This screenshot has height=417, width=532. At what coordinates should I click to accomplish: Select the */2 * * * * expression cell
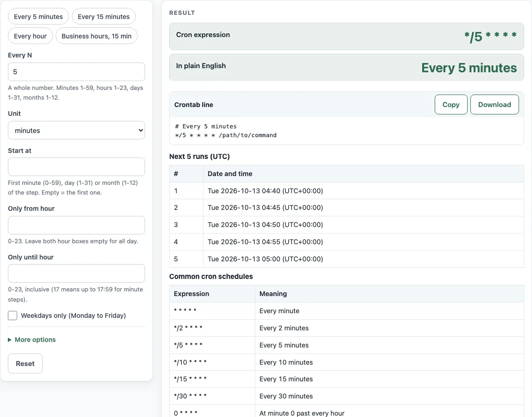(212, 328)
